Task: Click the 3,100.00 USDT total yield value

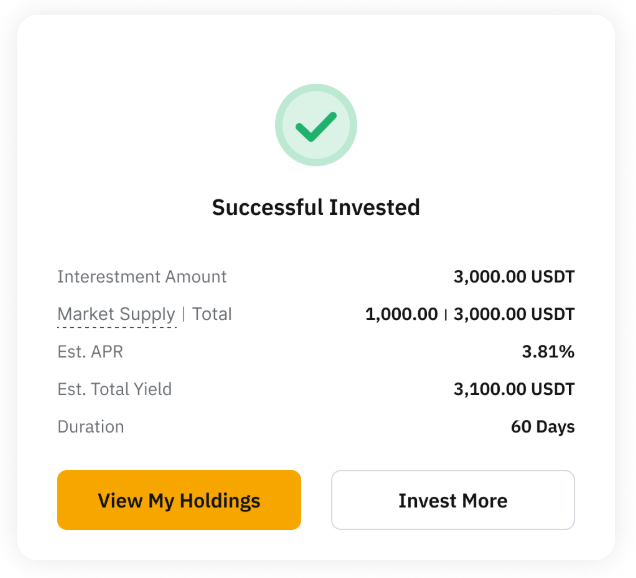Action: click(514, 389)
